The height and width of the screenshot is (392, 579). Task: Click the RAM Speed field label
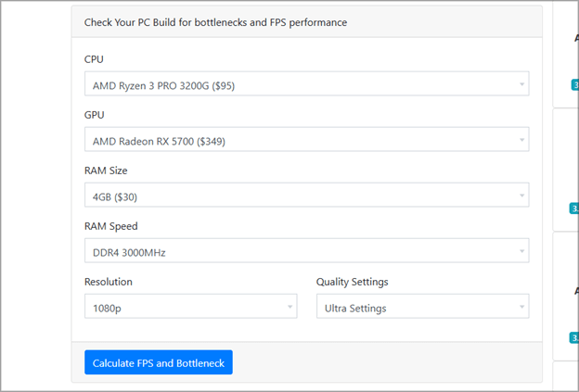(110, 225)
